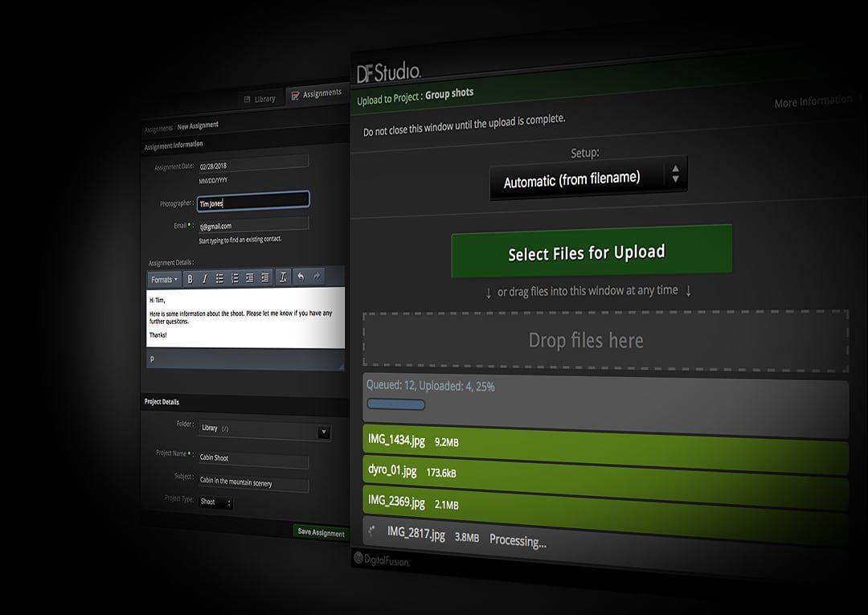Screen dimensions: 868x615
Task: Click the upload progress bar
Action: [395, 404]
